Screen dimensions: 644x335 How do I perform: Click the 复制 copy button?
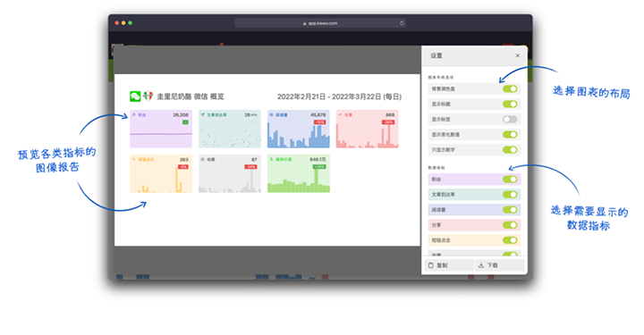coord(449,265)
